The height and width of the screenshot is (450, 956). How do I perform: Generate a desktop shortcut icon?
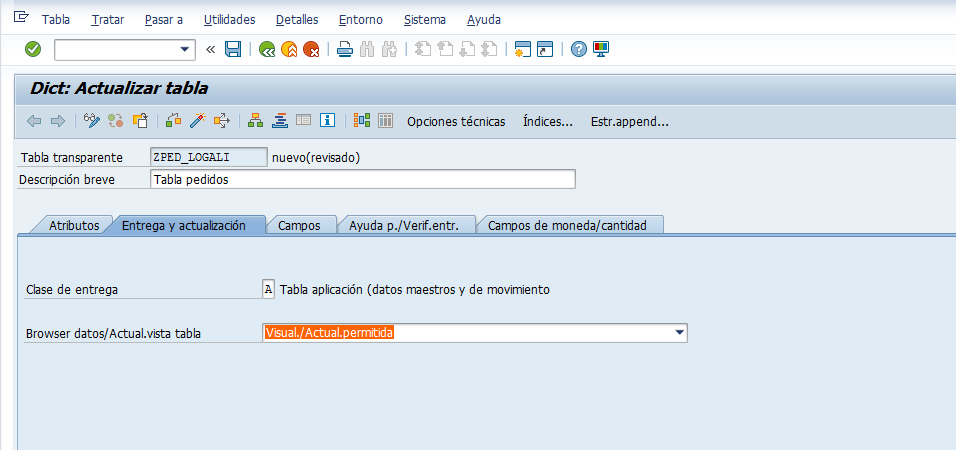[x=544, y=49]
